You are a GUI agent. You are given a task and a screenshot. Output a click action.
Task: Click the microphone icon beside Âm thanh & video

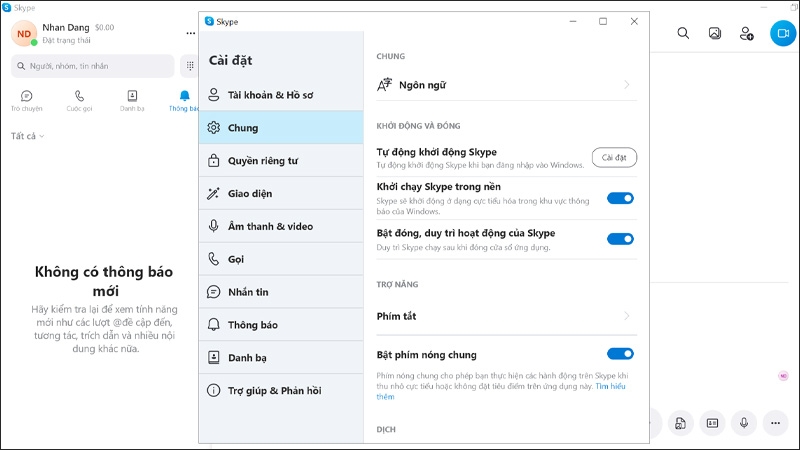coord(213,226)
